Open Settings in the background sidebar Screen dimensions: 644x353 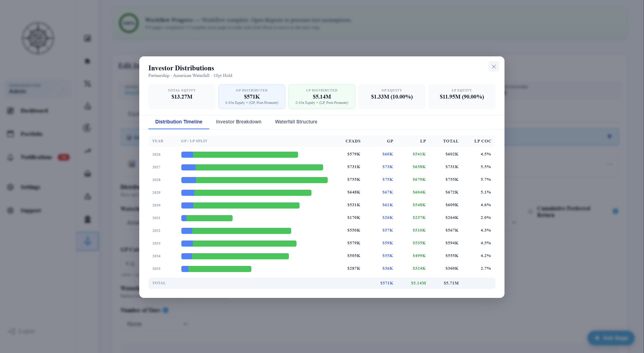tap(23, 187)
